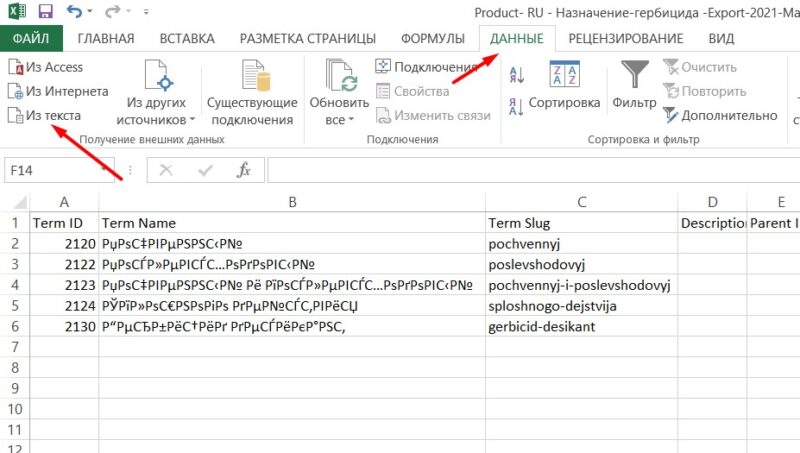
Task: Open the РАЗМЕТКА СТРАНИЦЫ tab
Action: click(x=308, y=39)
